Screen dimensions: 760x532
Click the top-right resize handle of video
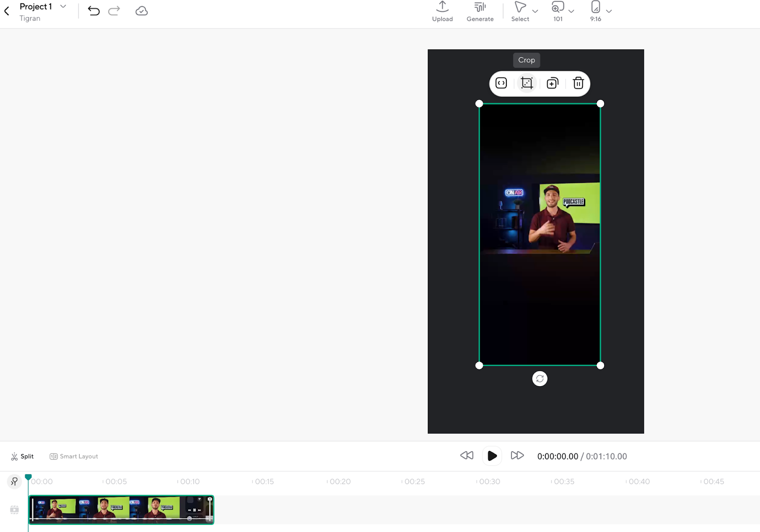pyautogui.click(x=600, y=104)
